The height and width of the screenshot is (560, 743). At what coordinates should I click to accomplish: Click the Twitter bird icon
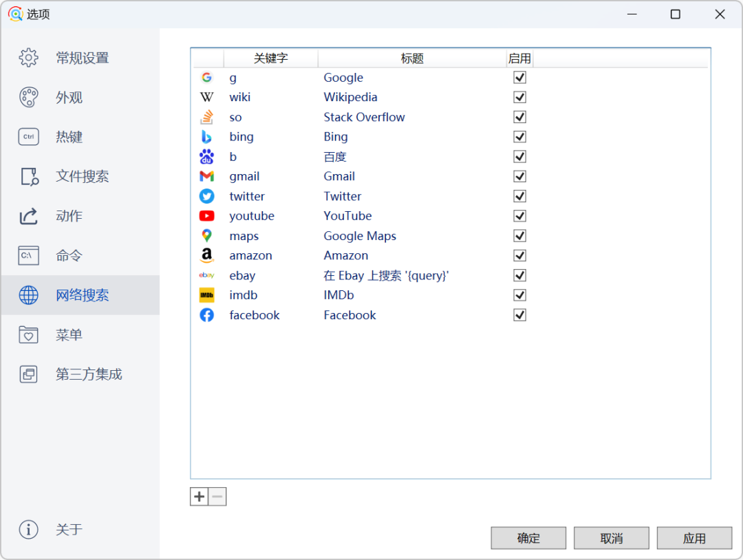point(206,196)
